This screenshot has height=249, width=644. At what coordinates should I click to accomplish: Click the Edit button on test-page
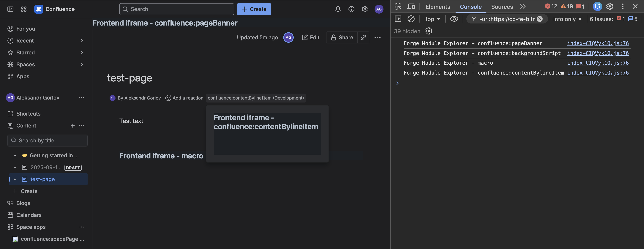pos(310,37)
